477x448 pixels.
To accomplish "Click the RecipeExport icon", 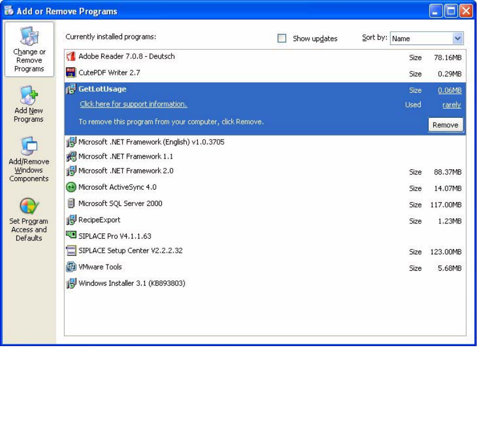I will pyautogui.click(x=71, y=219).
